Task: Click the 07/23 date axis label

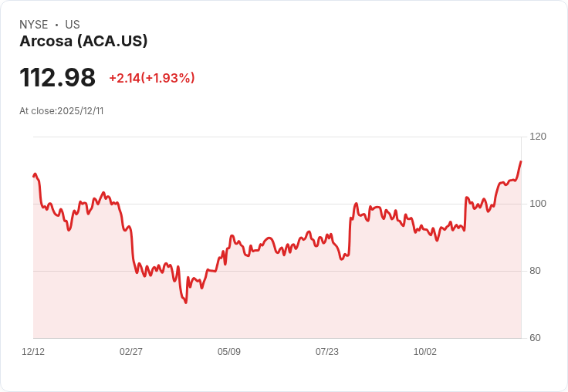Action: coord(327,351)
